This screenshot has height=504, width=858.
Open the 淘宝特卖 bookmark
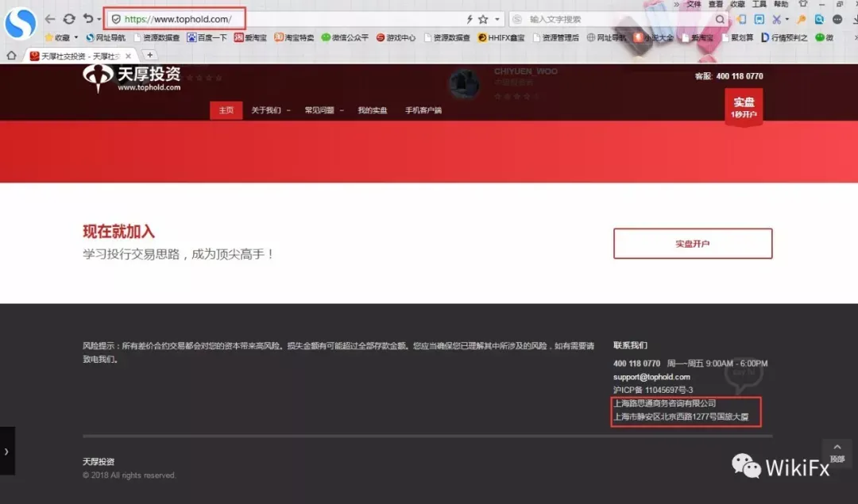click(294, 38)
